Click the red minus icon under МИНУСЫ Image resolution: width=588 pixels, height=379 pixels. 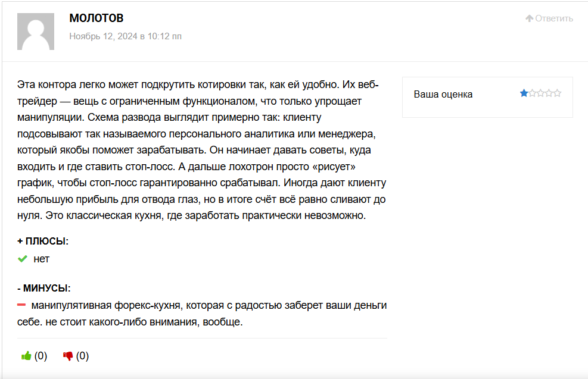point(21,305)
